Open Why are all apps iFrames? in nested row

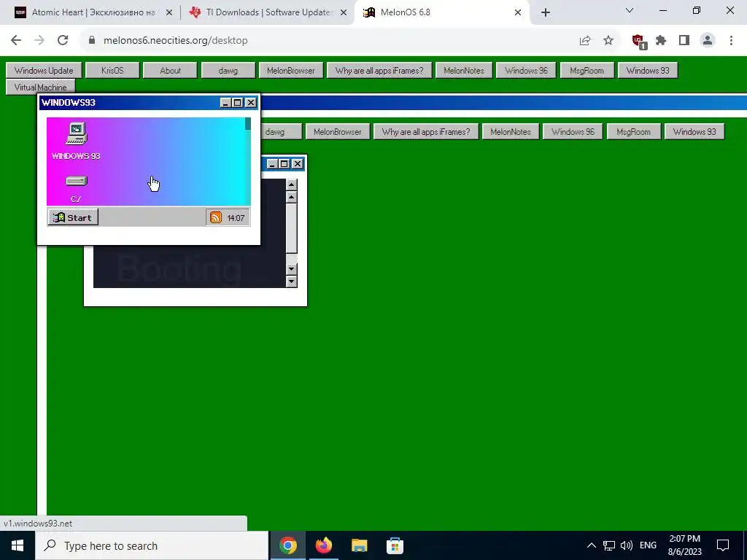426,132
